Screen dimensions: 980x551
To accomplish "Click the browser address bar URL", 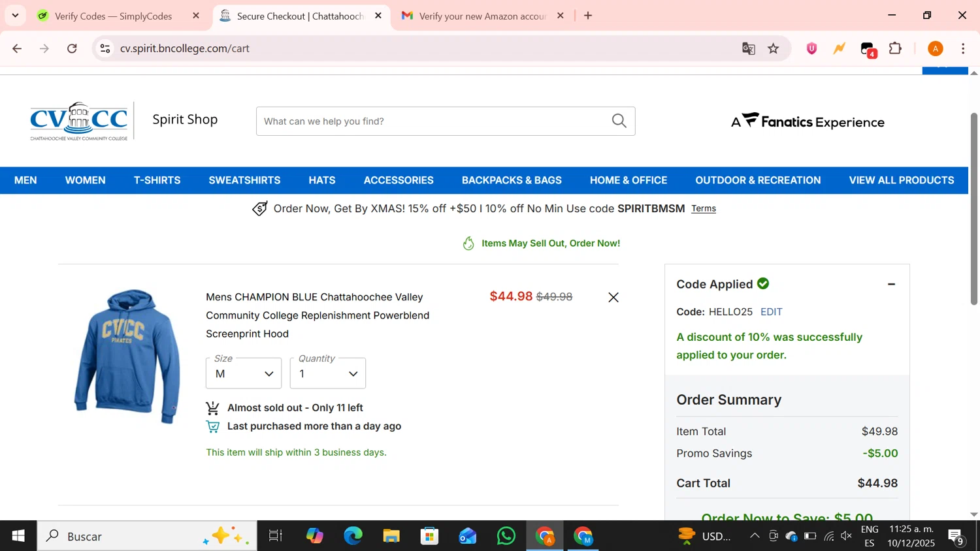I will click(185, 48).
